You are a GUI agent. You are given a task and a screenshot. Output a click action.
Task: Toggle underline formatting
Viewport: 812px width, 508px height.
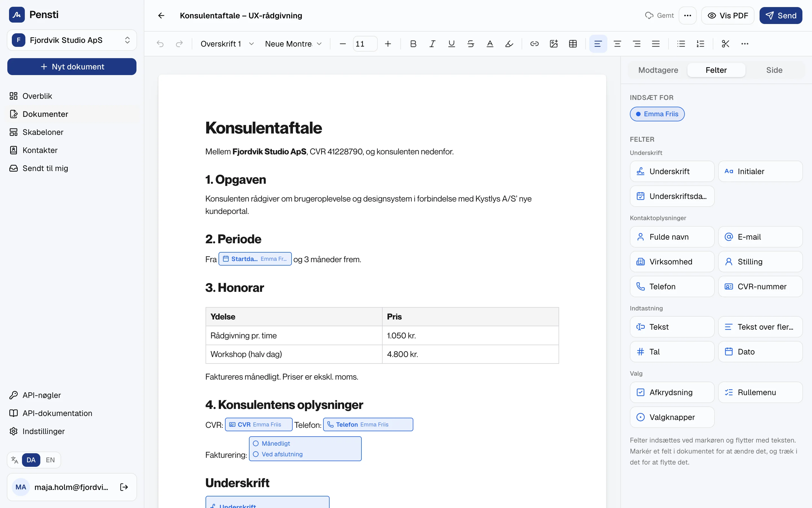pyautogui.click(x=451, y=44)
